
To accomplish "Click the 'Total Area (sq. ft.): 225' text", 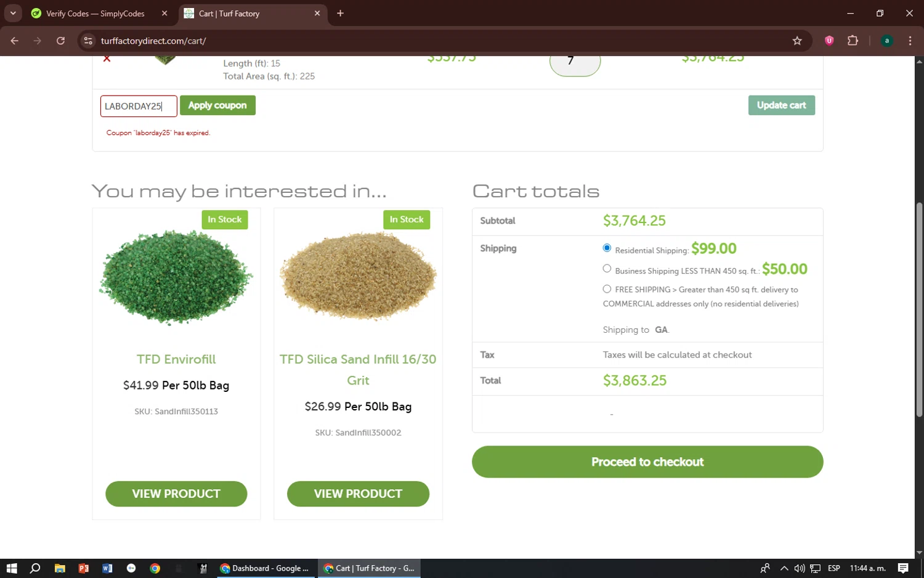I will coord(269,76).
